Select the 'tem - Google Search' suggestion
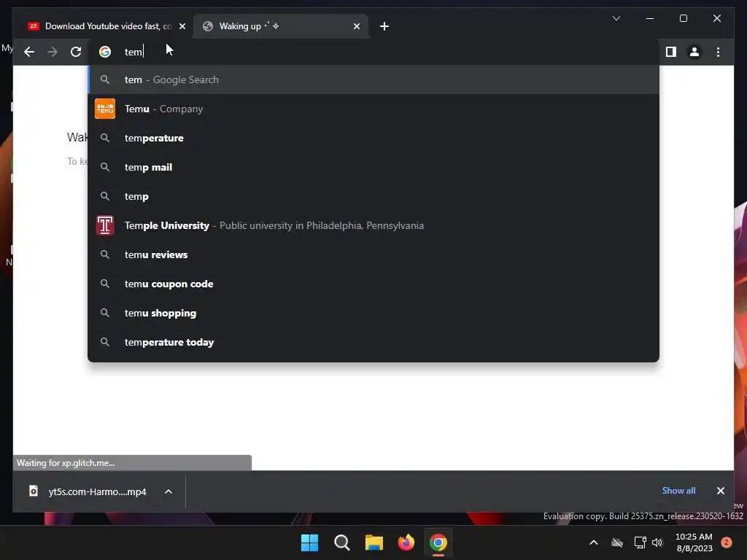 pos(373,79)
